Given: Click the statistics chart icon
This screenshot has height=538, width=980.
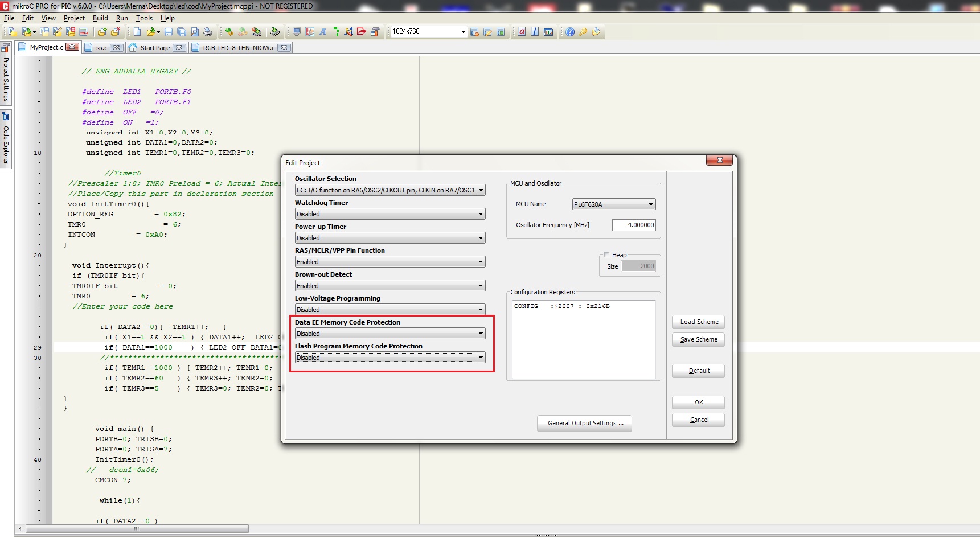Looking at the screenshot, I should 548,32.
